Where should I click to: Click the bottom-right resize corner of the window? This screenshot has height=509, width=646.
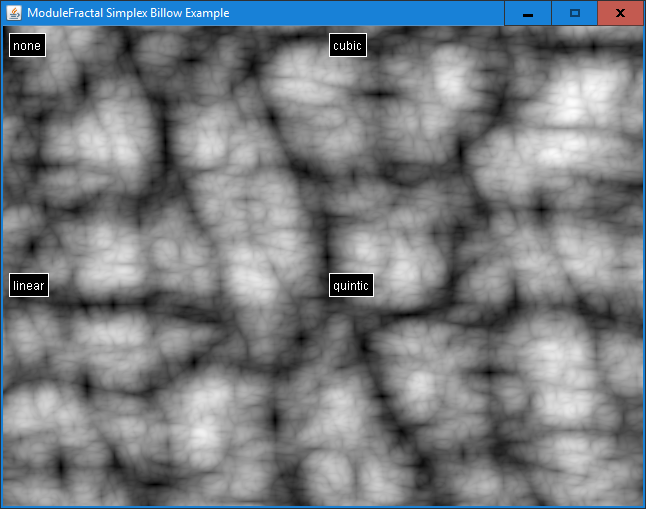point(644,507)
